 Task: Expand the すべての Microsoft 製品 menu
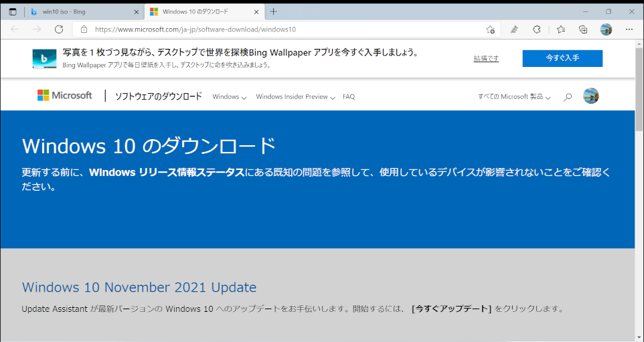point(514,97)
